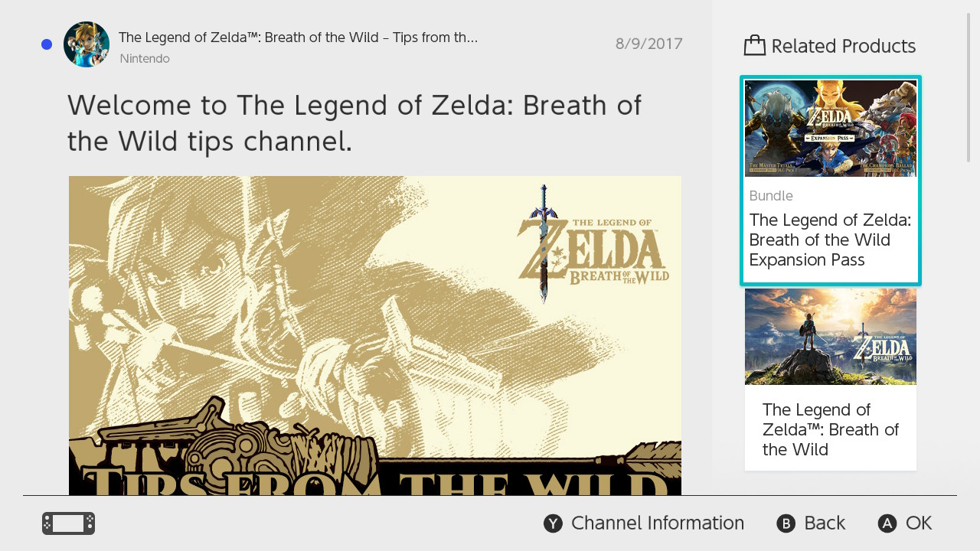Open the Breath of the Wild game artwork

(x=830, y=337)
